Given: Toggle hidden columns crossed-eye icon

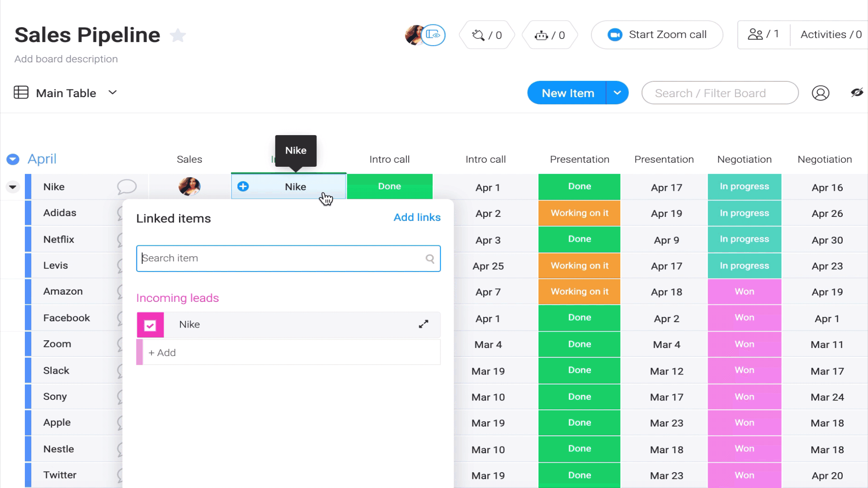Looking at the screenshot, I should 858,93.
